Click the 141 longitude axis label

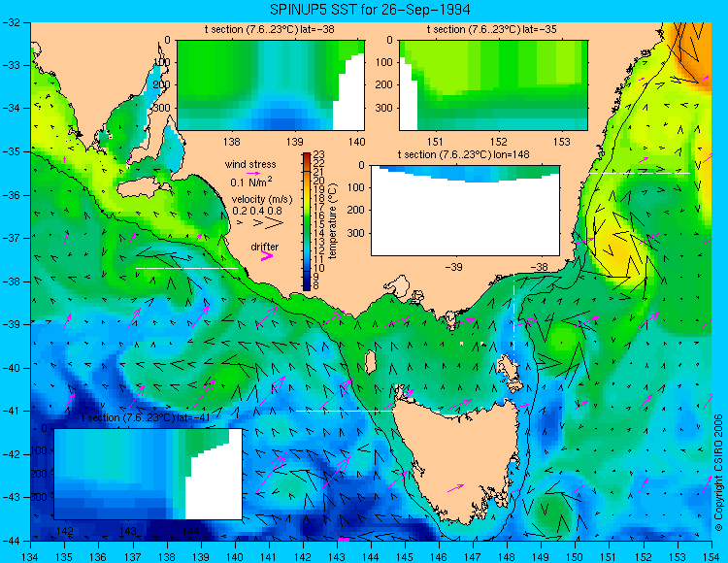(268, 557)
